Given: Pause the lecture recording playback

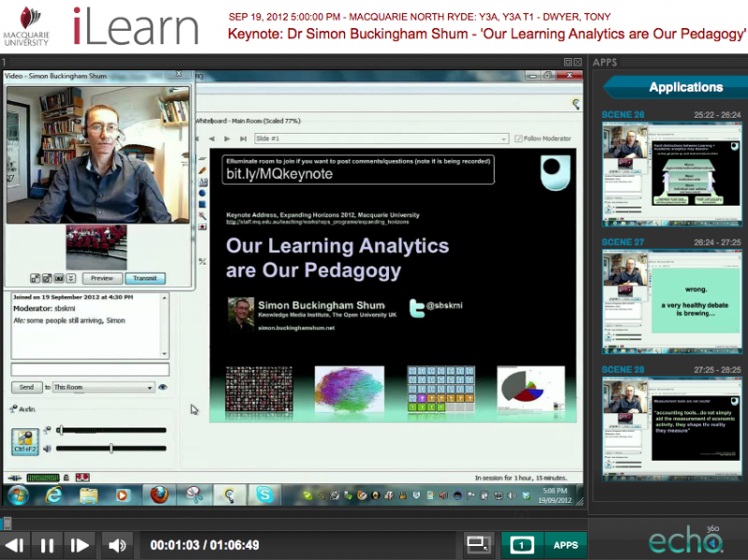Looking at the screenshot, I should [47, 545].
